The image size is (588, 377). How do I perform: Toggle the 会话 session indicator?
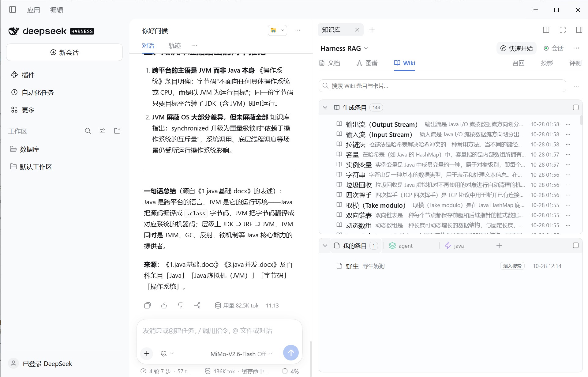pyautogui.click(x=553, y=48)
